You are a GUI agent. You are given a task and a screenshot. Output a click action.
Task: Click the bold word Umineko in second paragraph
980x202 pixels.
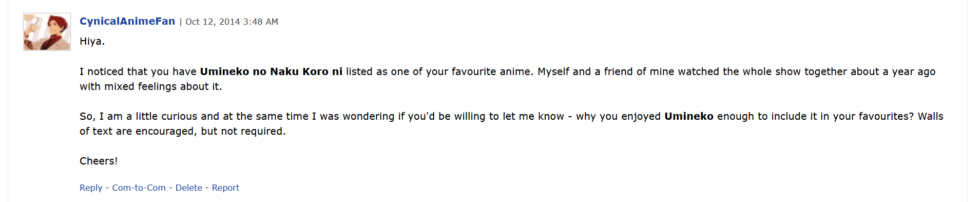[689, 116]
